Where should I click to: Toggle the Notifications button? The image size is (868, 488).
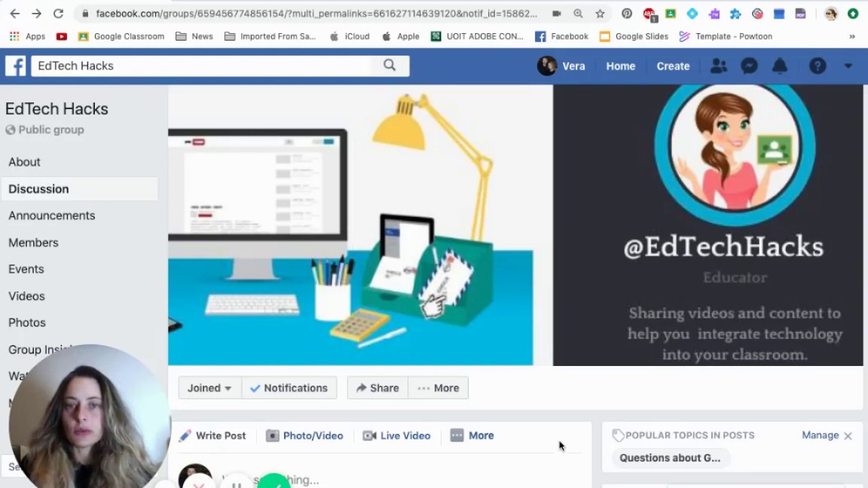tap(289, 388)
